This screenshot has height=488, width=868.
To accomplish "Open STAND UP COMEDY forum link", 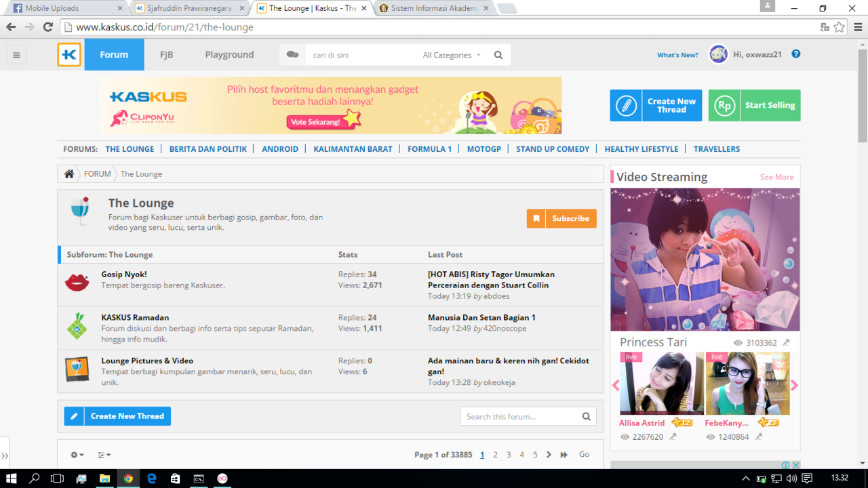I will click(x=553, y=149).
